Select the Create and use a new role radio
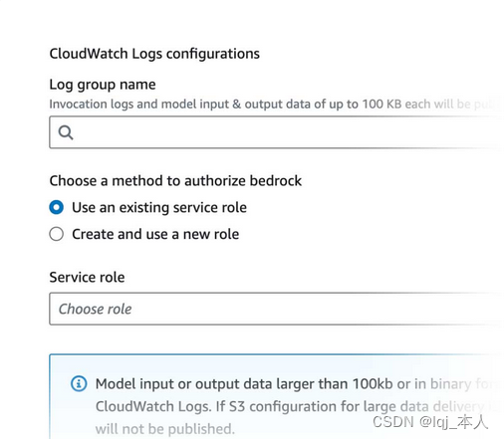 click(56, 234)
